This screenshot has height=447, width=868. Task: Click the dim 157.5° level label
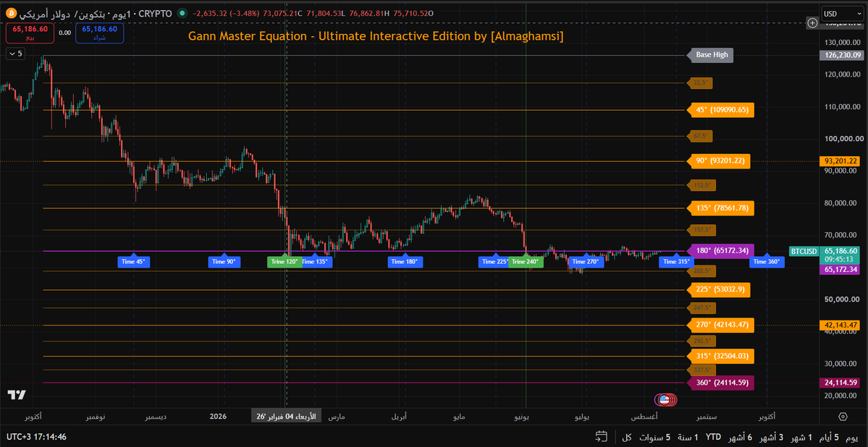coord(702,229)
